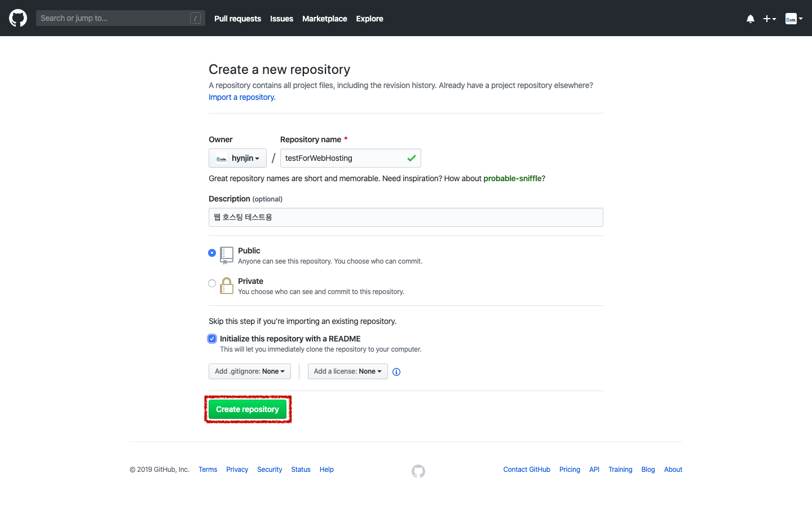Image resolution: width=812 pixels, height=508 pixels.
Task: Open the API footer link
Action: pos(594,470)
